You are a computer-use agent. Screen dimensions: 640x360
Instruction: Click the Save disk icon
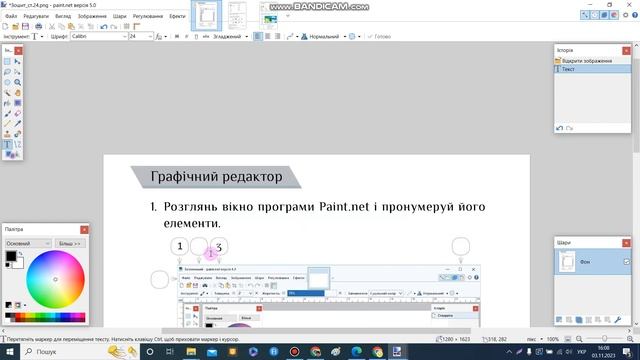click(x=25, y=27)
